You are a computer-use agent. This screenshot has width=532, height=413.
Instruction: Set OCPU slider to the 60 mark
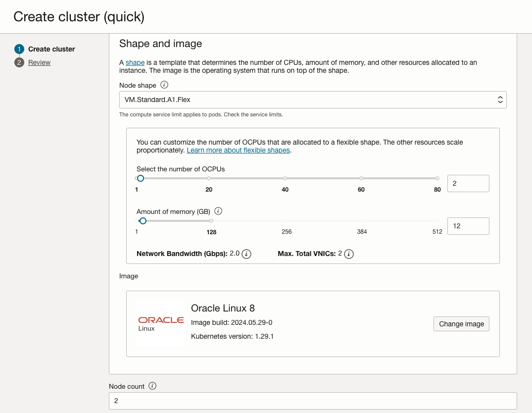pos(361,178)
